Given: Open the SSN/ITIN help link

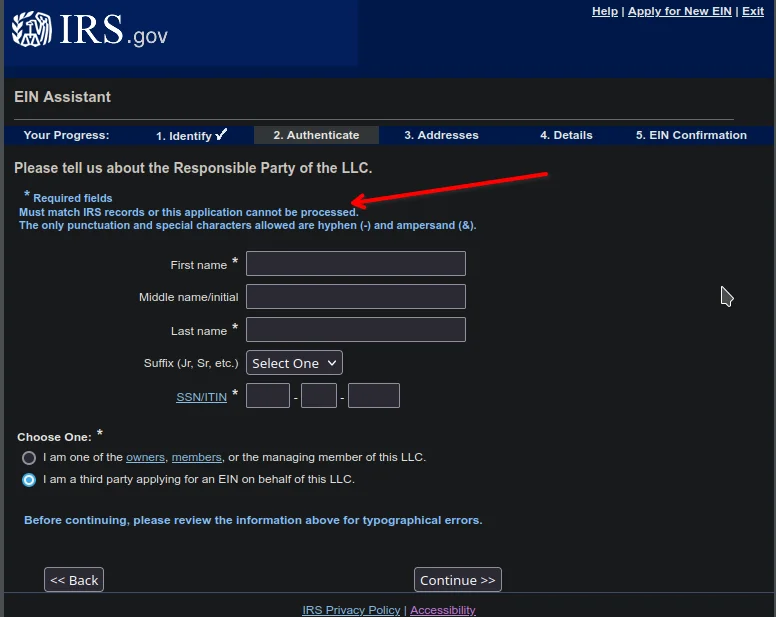Looking at the screenshot, I should point(201,397).
